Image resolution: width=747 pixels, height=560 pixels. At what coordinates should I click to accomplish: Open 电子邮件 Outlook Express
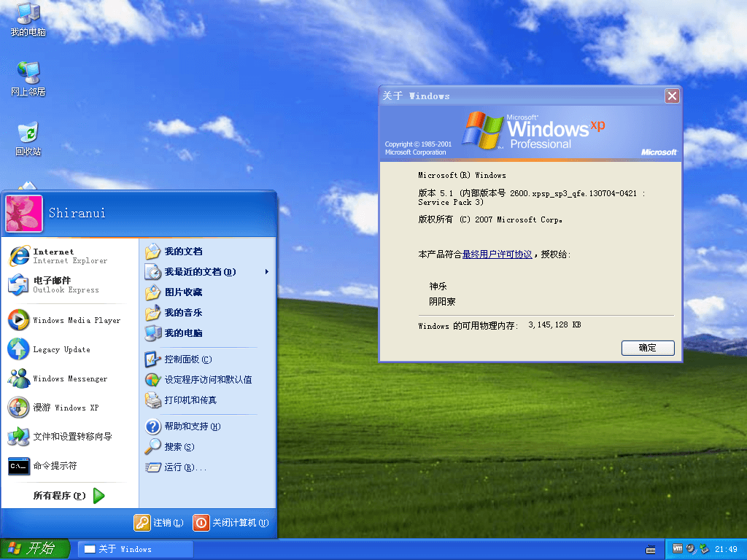tap(69, 285)
